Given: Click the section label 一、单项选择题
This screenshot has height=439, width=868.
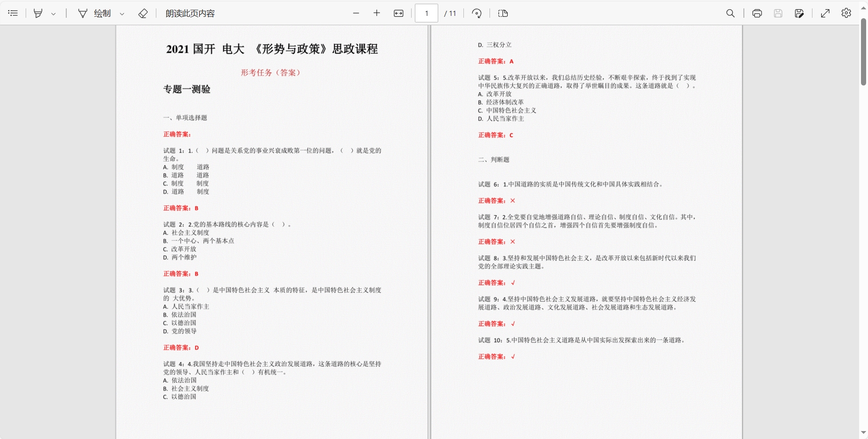Looking at the screenshot, I should point(185,118).
